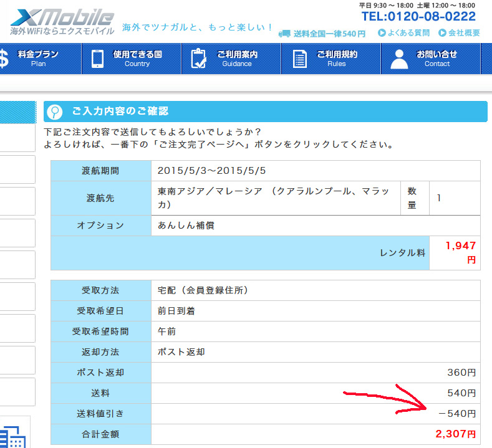Viewport: 492px width, 448px height.
Task: Click the あんしん補償 option value
Action: point(186,226)
